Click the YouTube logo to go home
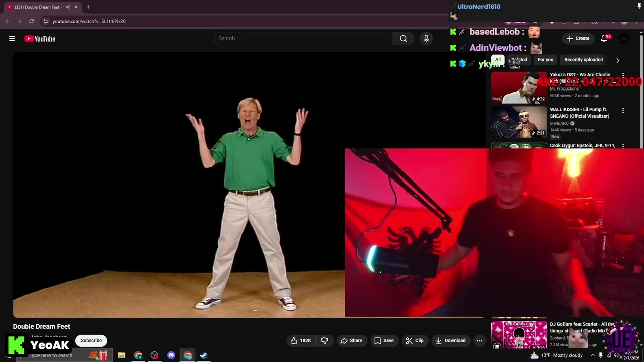This screenshot has height=362, width=644. 40,39
